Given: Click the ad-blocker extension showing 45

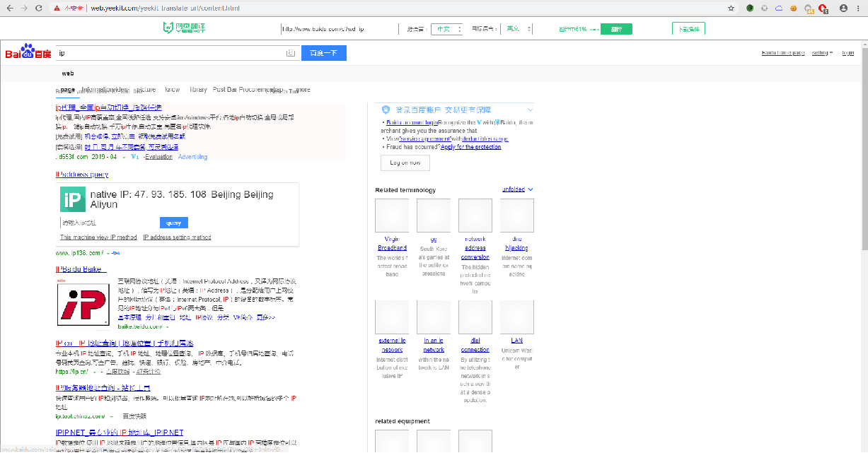Looking at the screenshot, I should 807,8.
